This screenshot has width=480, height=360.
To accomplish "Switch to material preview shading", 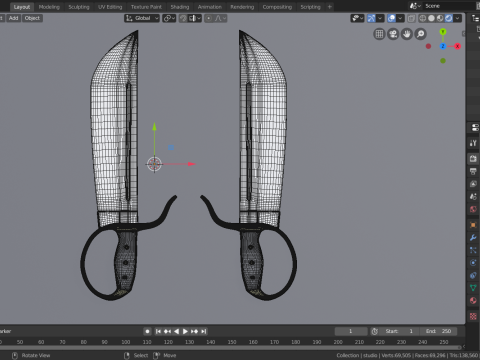I will pos(440,18).
